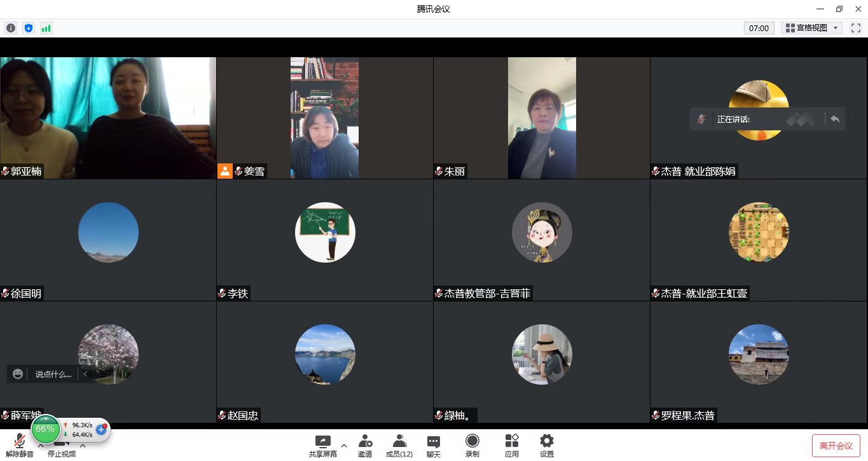The image size is (868, 461).
Task: Click the emoji smiley face icon
Action: pos(18,374)
